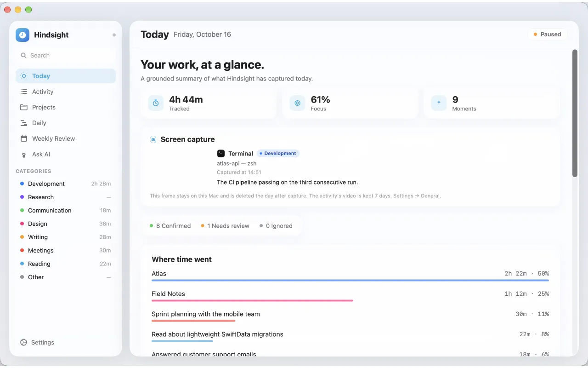Viewport: 588px width, 368px height.
Task: Filter by 1 Needs review
Action: pyautogui.click(x=225, y=226)
